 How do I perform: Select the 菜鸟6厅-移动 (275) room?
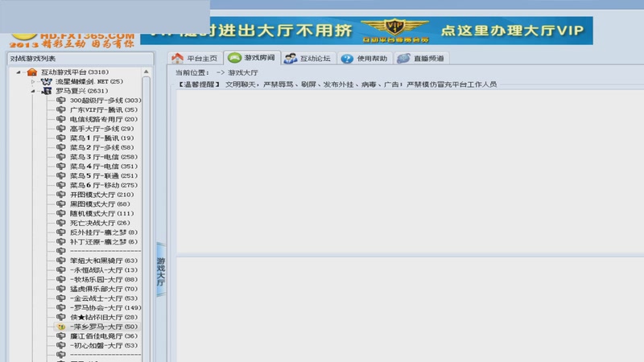[x=104, y=185]
